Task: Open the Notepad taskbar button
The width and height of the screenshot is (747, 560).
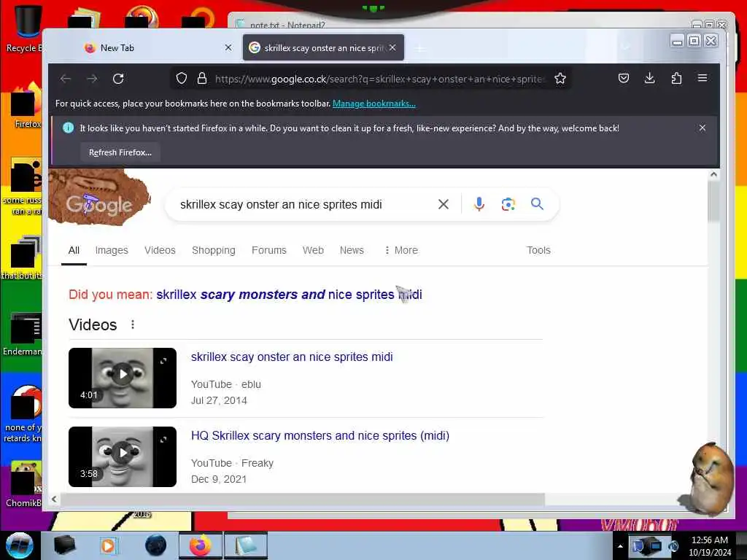Action: (x=246, y=545)
